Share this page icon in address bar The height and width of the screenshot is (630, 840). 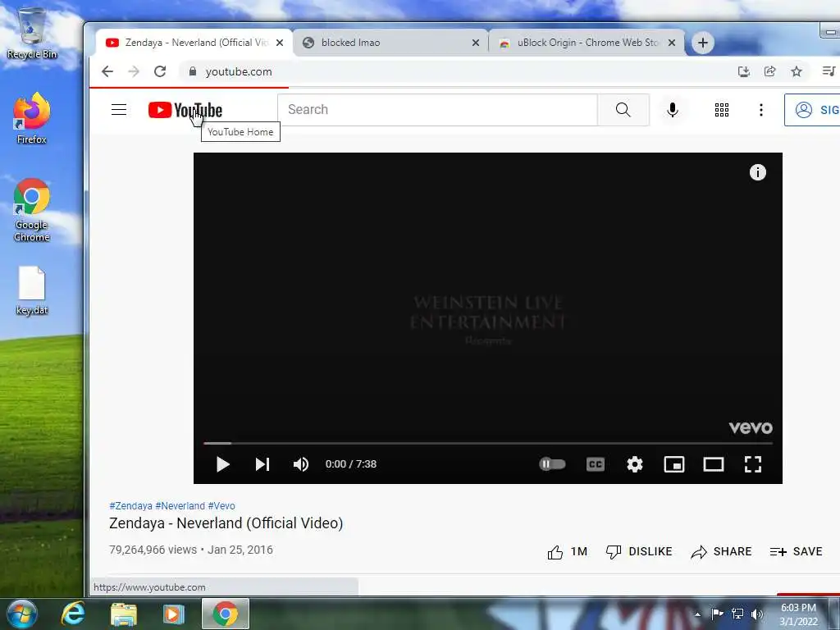click(769, 71)
